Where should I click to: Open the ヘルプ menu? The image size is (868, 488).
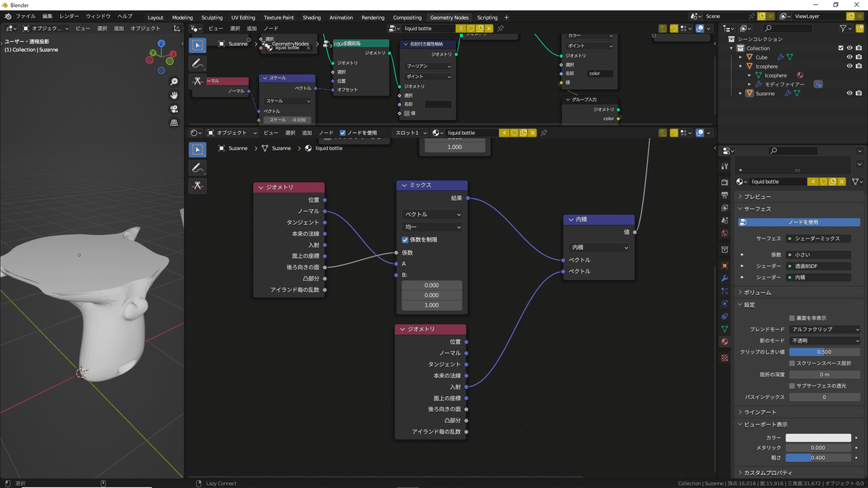click(x=125, y=16)
